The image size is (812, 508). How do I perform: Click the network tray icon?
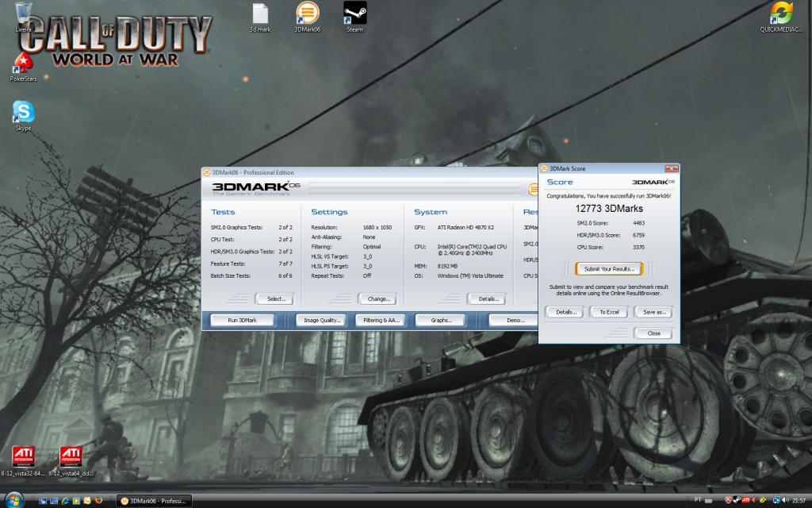776,500
